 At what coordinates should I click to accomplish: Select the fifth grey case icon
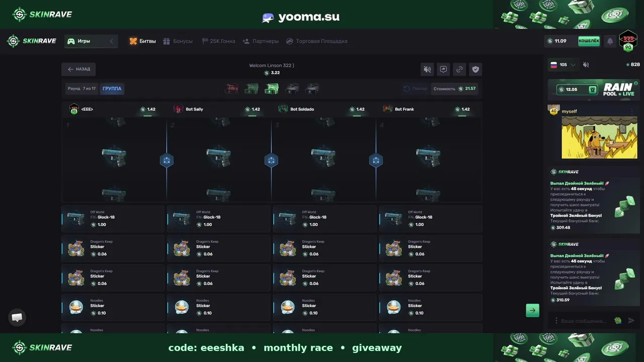coord(312,89)
